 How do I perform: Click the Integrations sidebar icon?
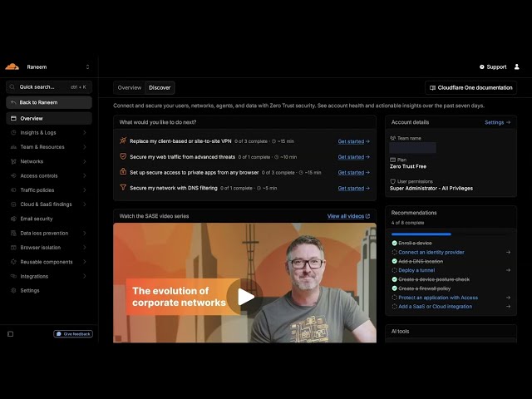pos(13,276)
